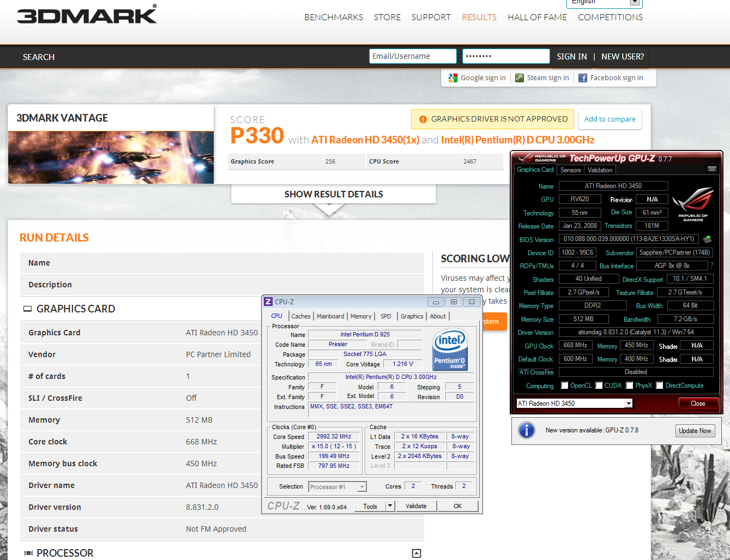Click the 3DMark logo
Viewport: 730px width, 560px height.
tap(87, 14)
